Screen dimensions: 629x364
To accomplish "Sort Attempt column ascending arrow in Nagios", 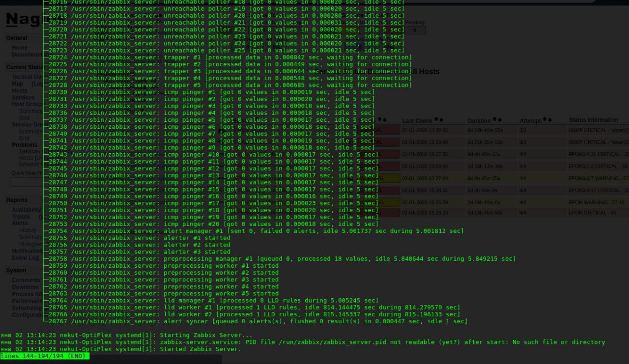I will [x=544, y=120].
